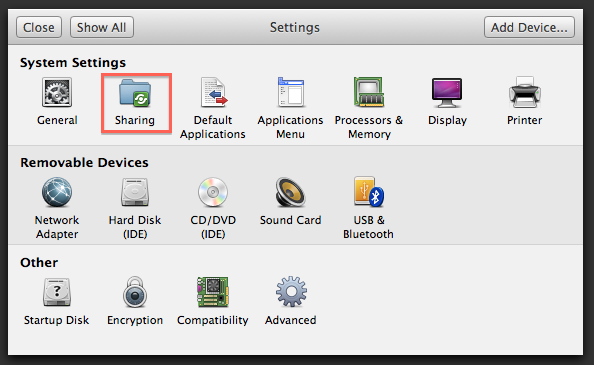Open USB & Bluetooth settings
The width and height of the screenshot is (594, 365).
(x=369, y=192)
